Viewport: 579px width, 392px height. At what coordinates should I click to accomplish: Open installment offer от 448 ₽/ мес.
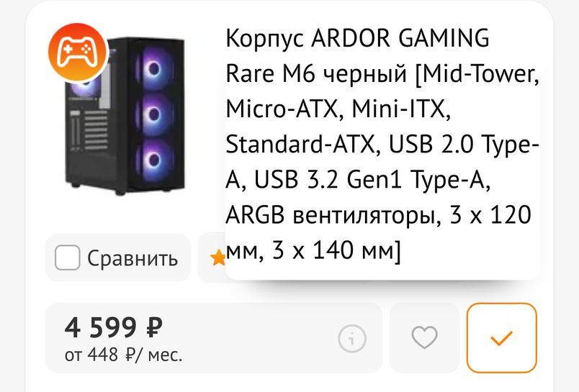point(124,355)
